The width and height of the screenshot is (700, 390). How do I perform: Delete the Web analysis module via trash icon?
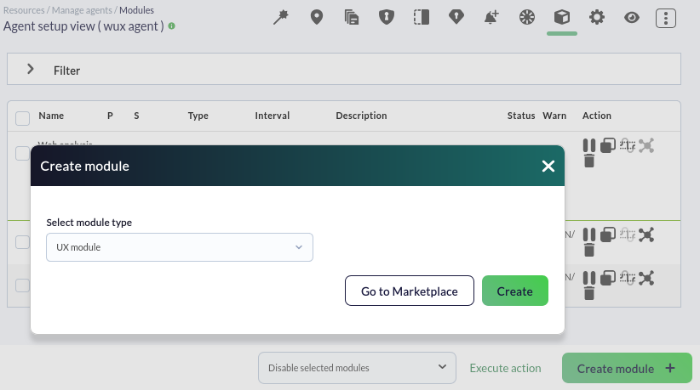[x=589, y=161]
